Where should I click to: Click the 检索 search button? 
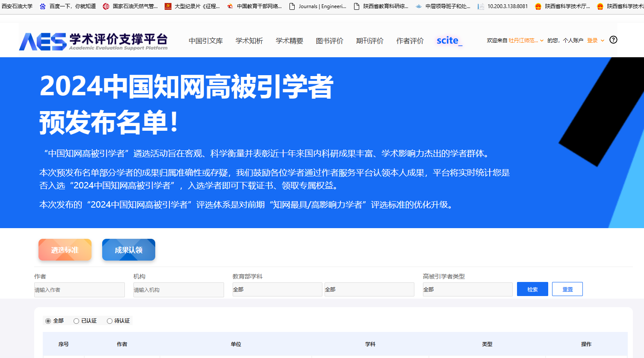point(532,289)
